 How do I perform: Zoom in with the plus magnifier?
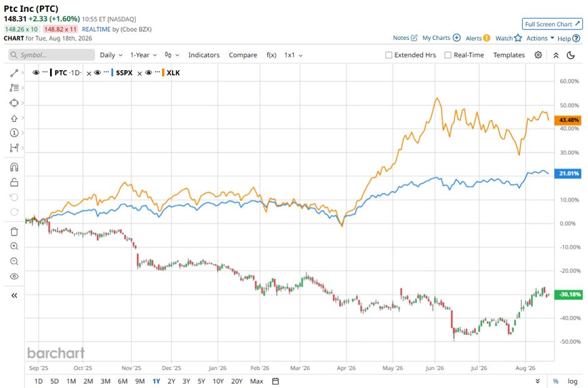click(14, 246)
